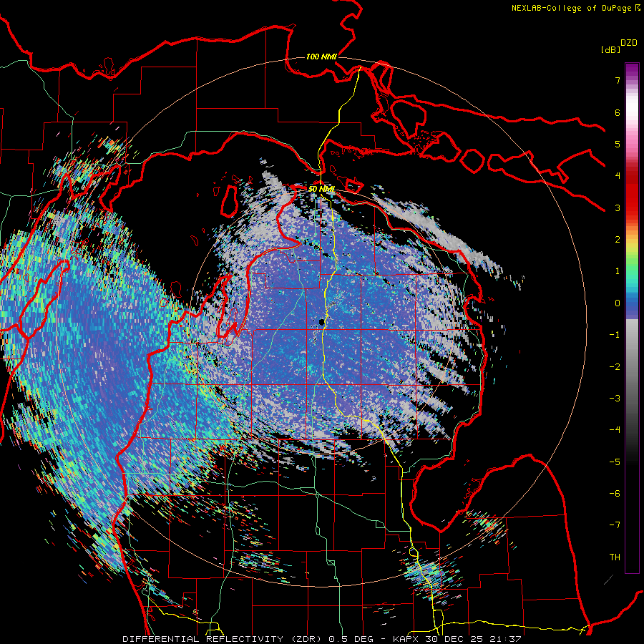Click the 100 NMI range ring label
Screen dimensions: 644x644
click(x=321, y=57)
